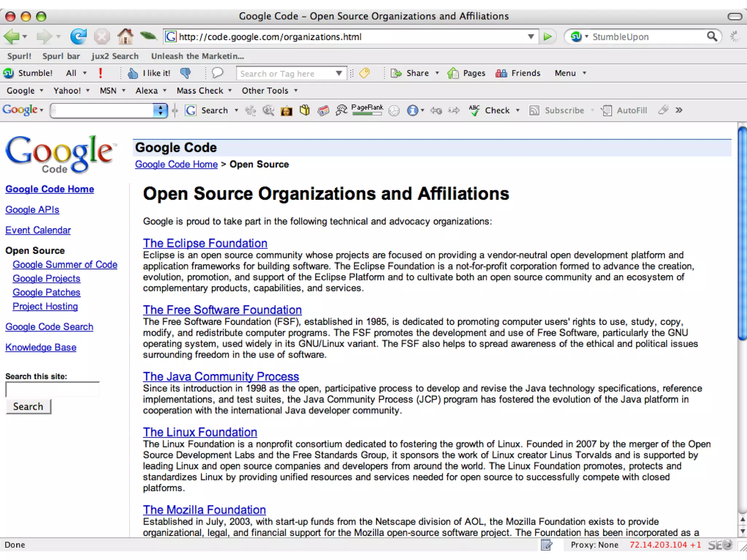Click the ABC spell Check icon
The height and width of the screenshot is (560, 747).
[x=474, y=110]
